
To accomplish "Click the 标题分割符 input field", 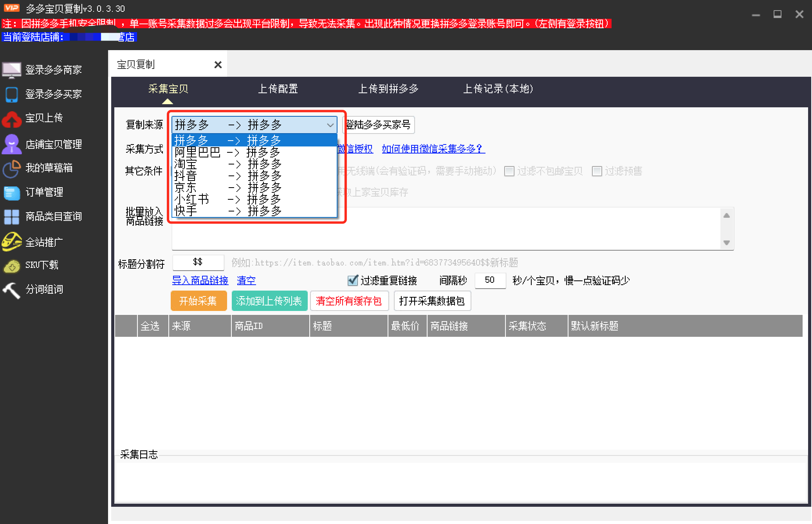I will (198, 262).
